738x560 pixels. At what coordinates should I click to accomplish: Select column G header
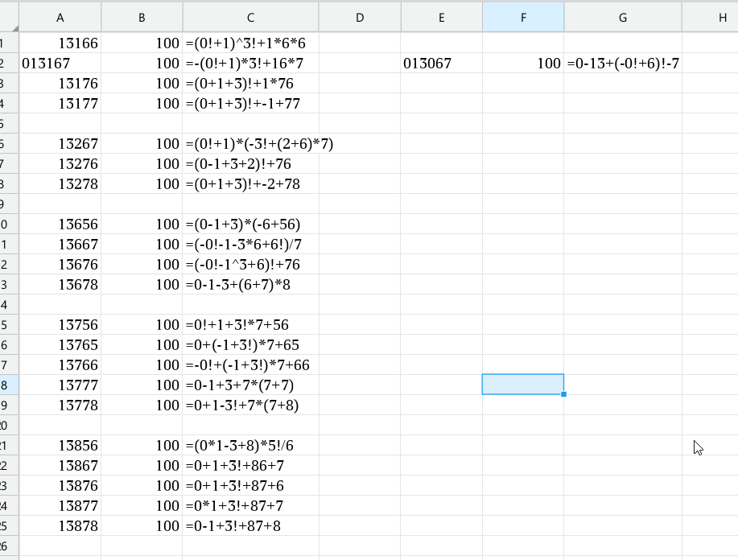point(623,18)
